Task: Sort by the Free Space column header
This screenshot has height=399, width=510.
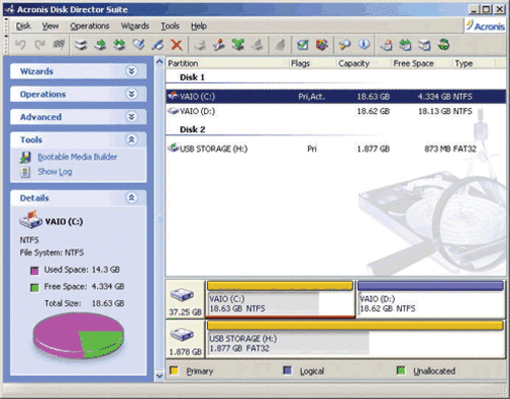Action: coord(421,63)
